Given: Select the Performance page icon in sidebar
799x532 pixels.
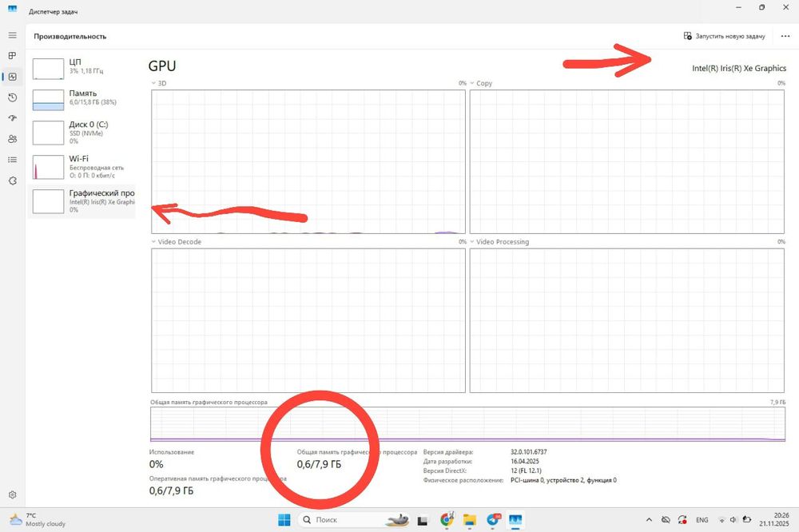Looking at the screenshot, I should tap(12, 77).
